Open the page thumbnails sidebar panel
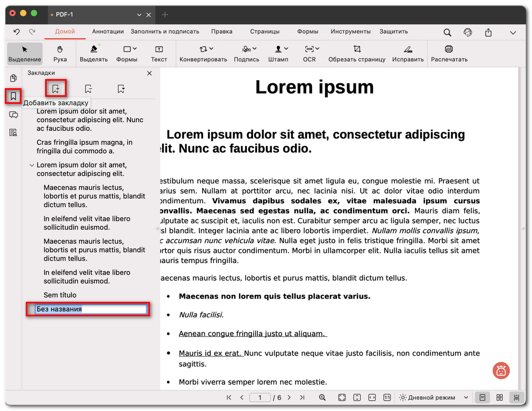The image size is (532, 411). (12, 79)
